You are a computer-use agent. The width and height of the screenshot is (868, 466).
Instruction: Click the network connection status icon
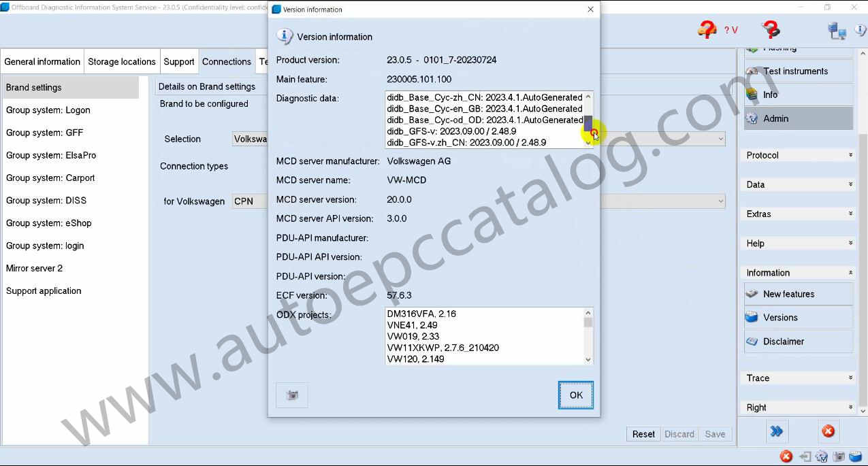pyautogui.click(x=837, y=31)
